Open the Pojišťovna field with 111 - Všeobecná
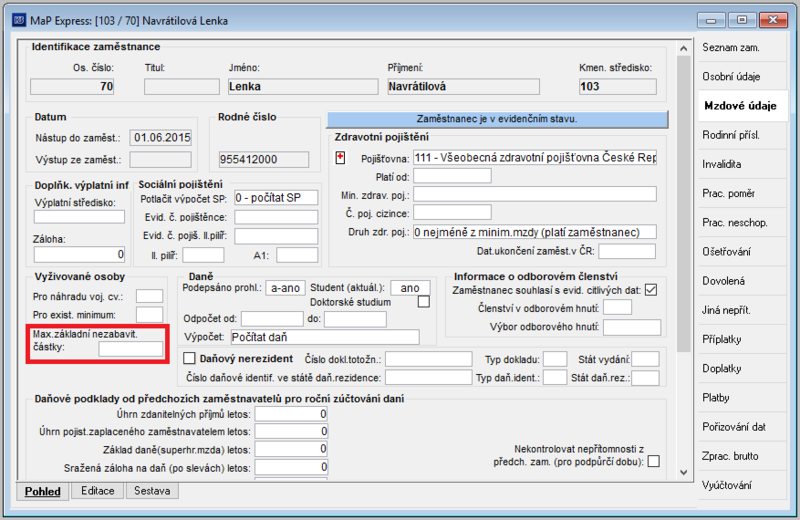 coord(535,158)
